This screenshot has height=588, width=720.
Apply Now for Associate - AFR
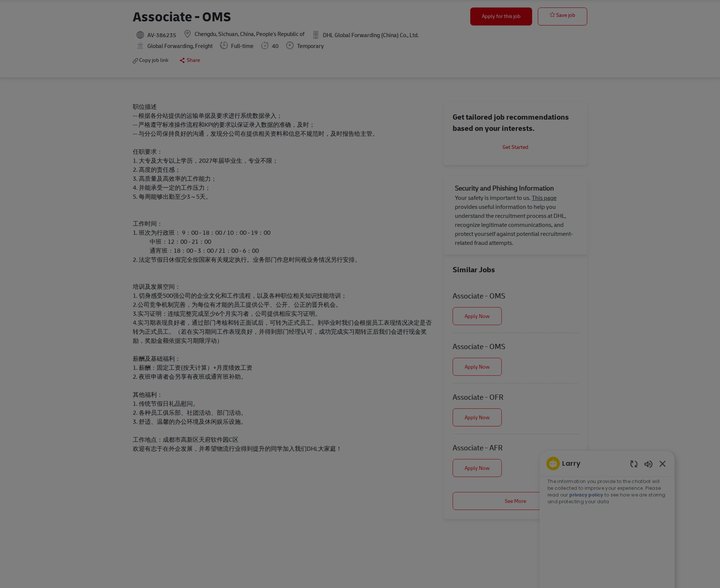coord(477,468)
